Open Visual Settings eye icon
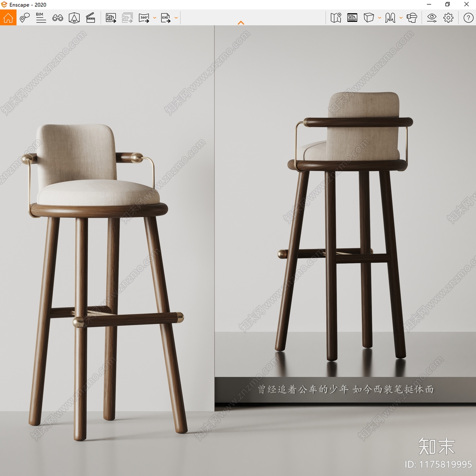This screenshot has width=476, height=476. [432, 18]
